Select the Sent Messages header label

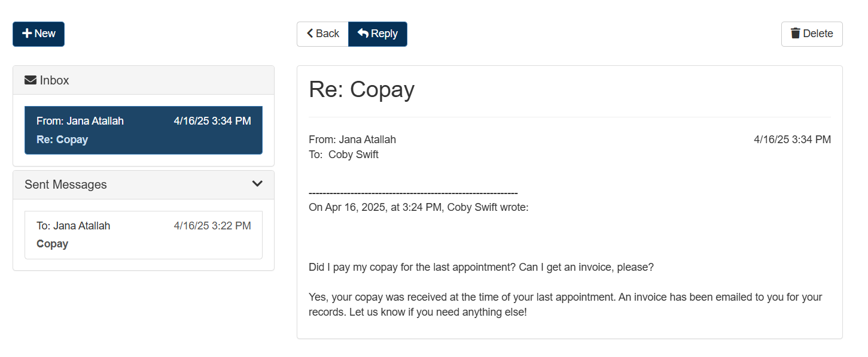[66, 184]
